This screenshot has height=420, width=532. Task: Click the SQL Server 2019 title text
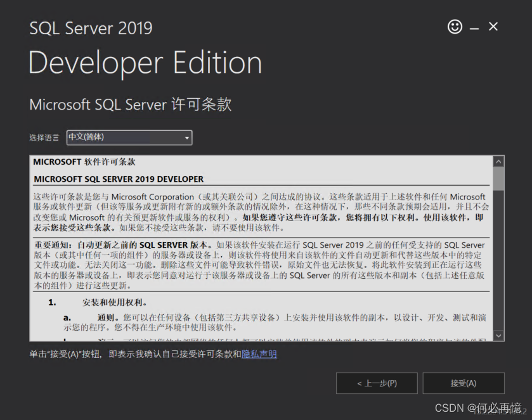(x=91, y=28)
